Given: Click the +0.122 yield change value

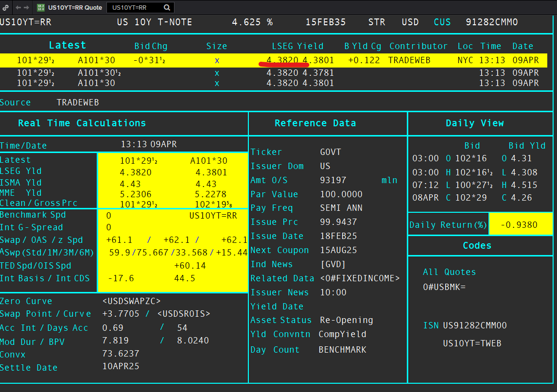Looking at the screenshot, I should tap(364, 60).
